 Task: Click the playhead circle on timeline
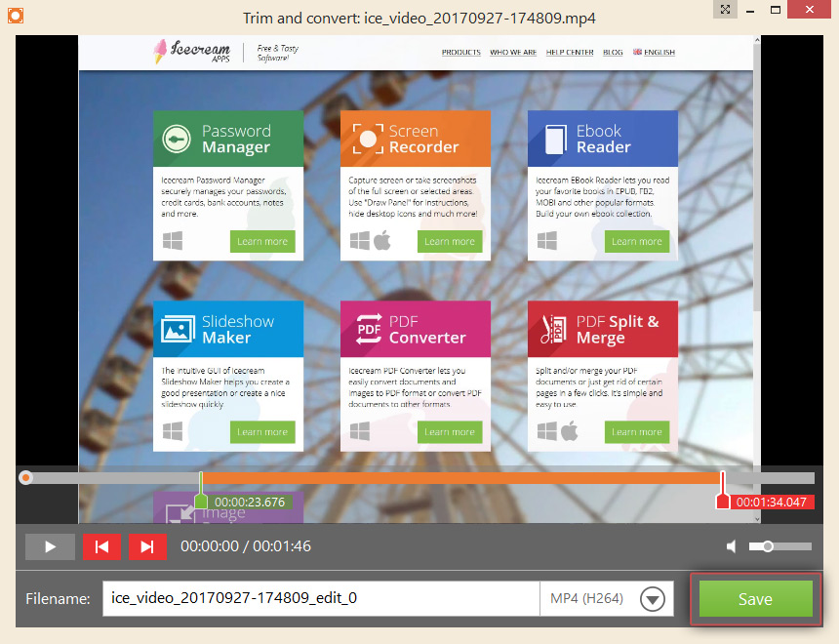pos(25,477)
